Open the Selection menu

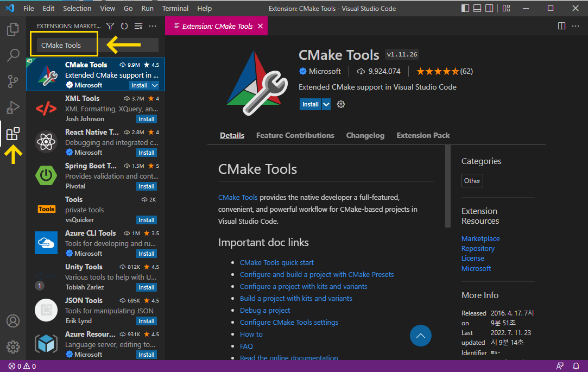[77, 8]
